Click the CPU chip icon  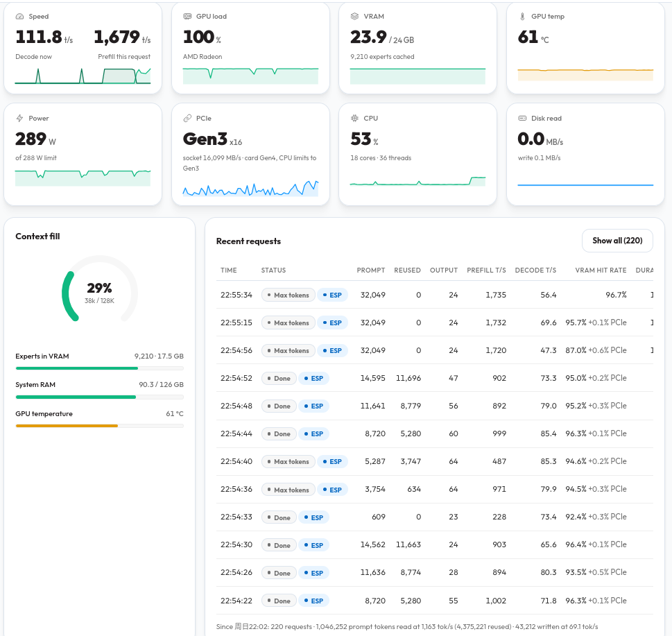[x=354, y=119]
